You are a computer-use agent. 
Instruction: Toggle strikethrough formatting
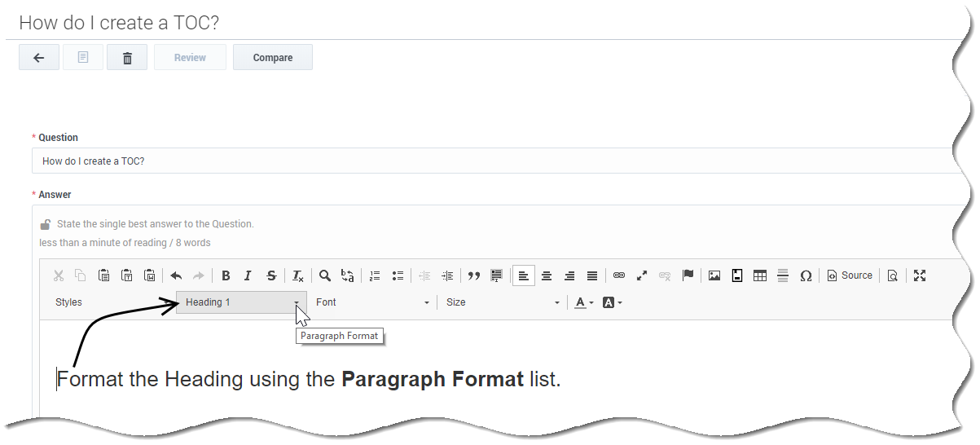click(x=271, y=275)
